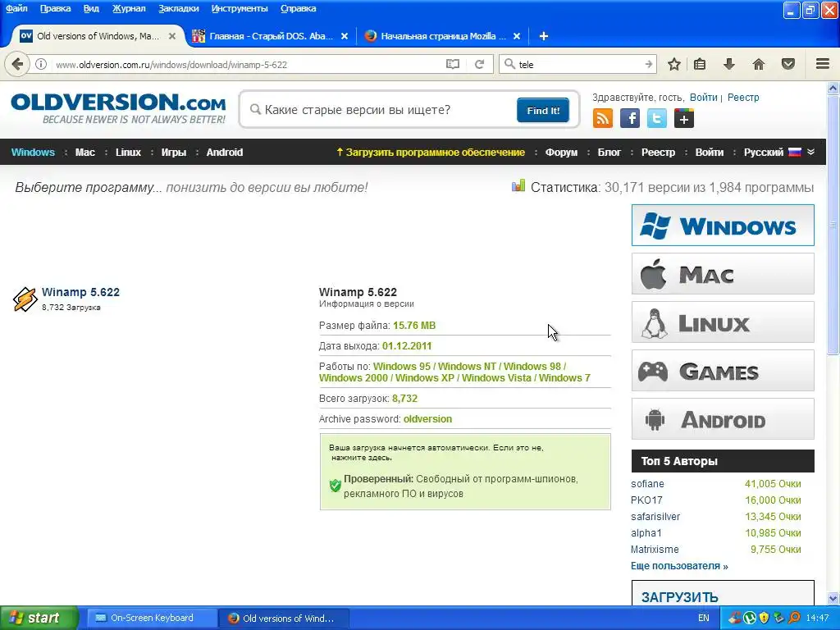The height and width of the screenshot is (630, 840).
Task: Open the Инструменты menu
Action: pyautogui.click(x=240, y=8)
